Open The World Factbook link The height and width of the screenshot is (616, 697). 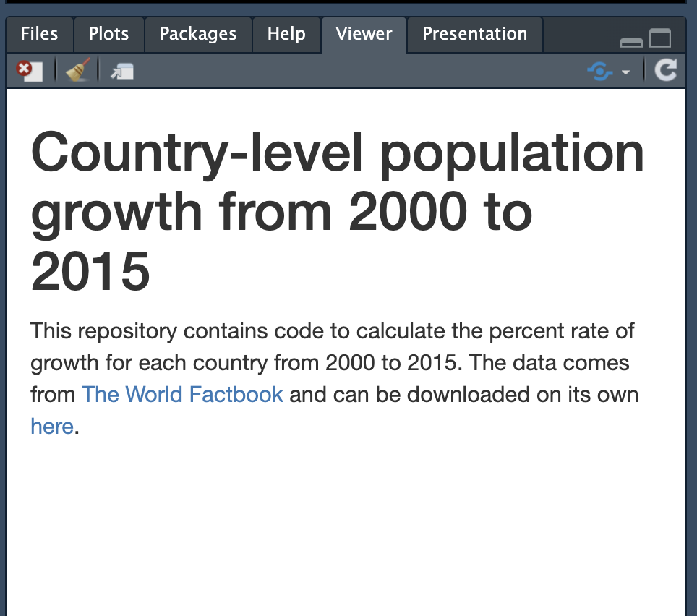coord(182,395)
